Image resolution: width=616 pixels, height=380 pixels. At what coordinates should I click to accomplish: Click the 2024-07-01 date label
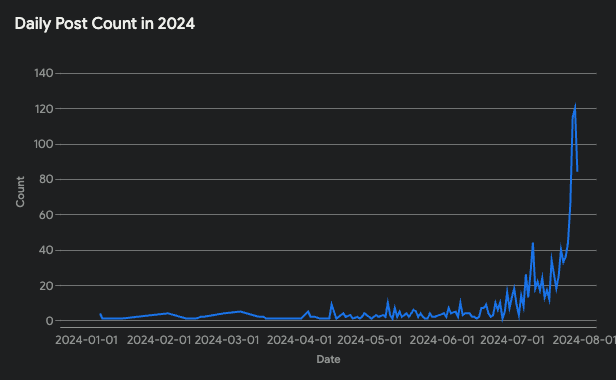click(x=512, y=340)
